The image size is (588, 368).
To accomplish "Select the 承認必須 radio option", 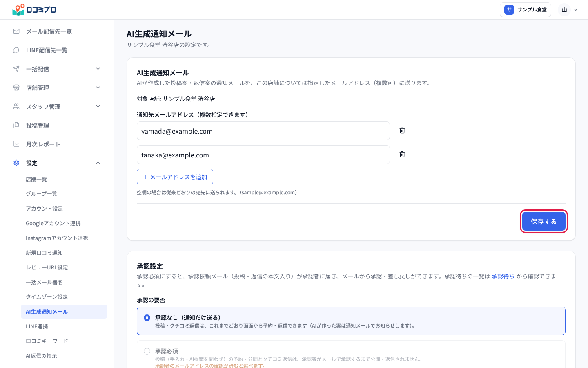I will 147,351.
